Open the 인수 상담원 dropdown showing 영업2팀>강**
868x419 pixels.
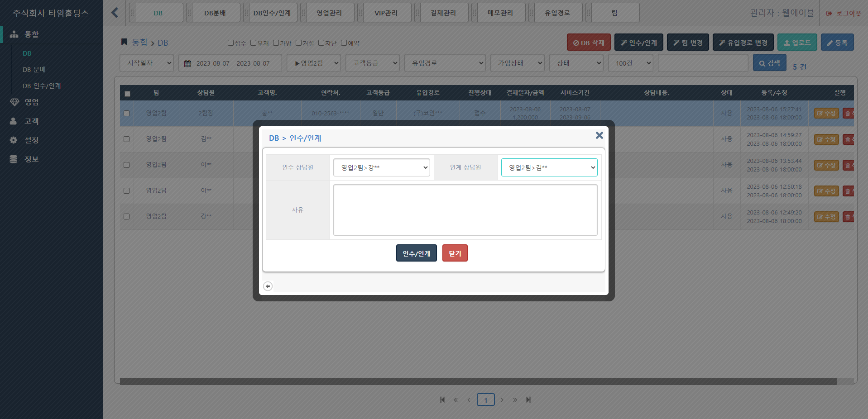[x=381, y=167]
